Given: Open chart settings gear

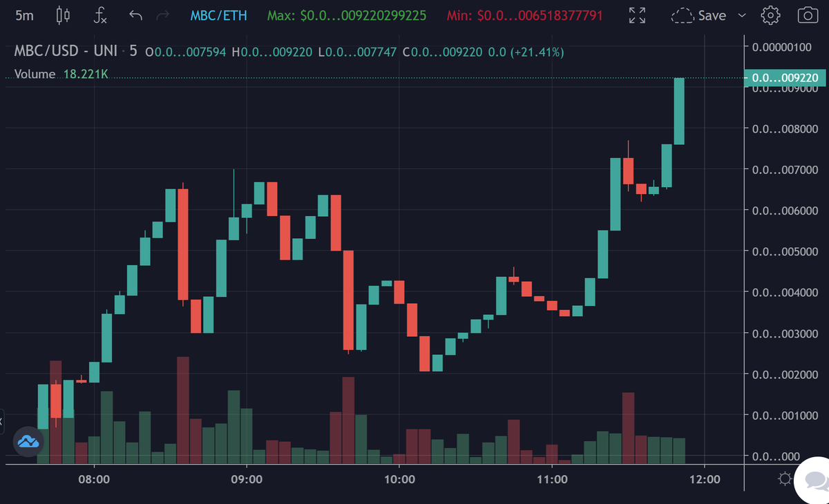Looking at the screenshot, I should [x=770, y=15].
